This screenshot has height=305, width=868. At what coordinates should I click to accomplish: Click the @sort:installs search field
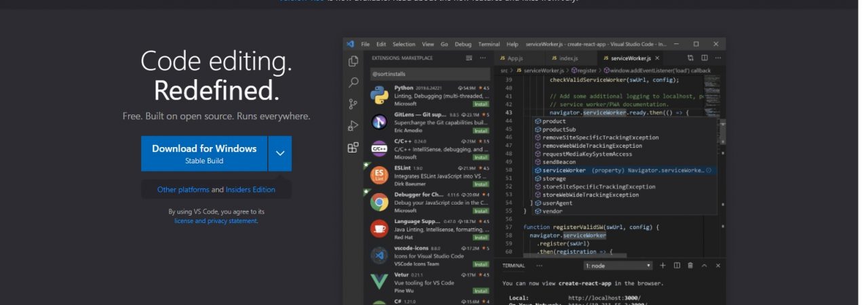[x=430, y=73]
